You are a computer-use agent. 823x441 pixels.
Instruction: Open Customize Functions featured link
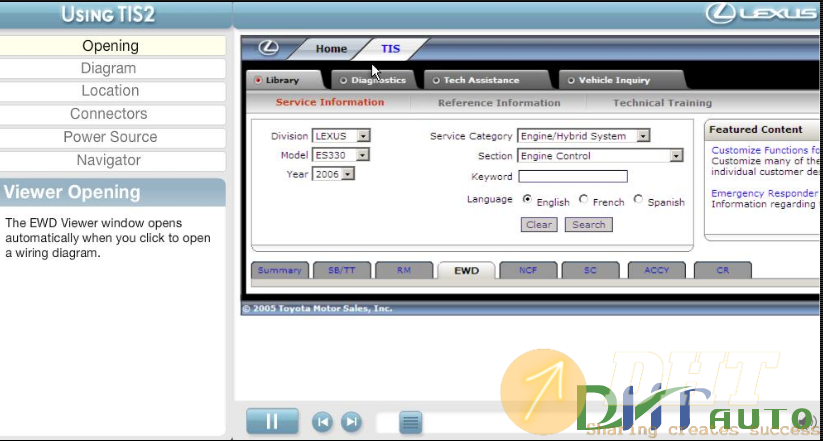pyautogui.click(x=764, y=150)
